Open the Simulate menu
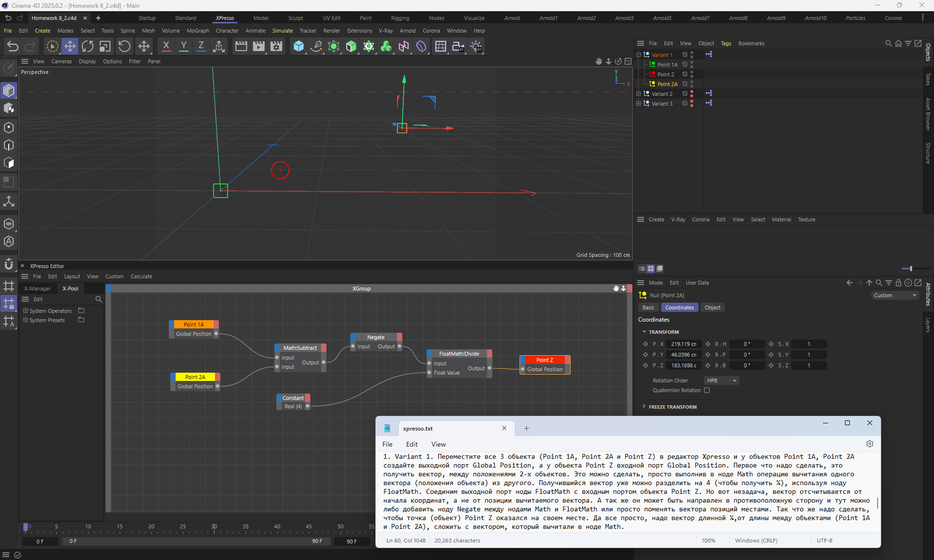The height and width of the screenshot is (560, 934). (282, 31)
